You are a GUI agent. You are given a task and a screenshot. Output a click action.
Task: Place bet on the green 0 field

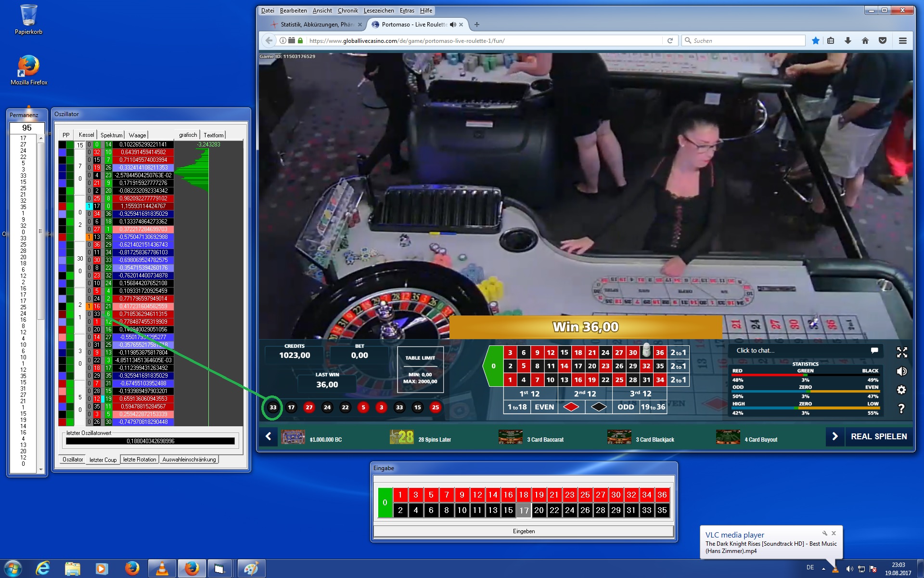[493, 366]
